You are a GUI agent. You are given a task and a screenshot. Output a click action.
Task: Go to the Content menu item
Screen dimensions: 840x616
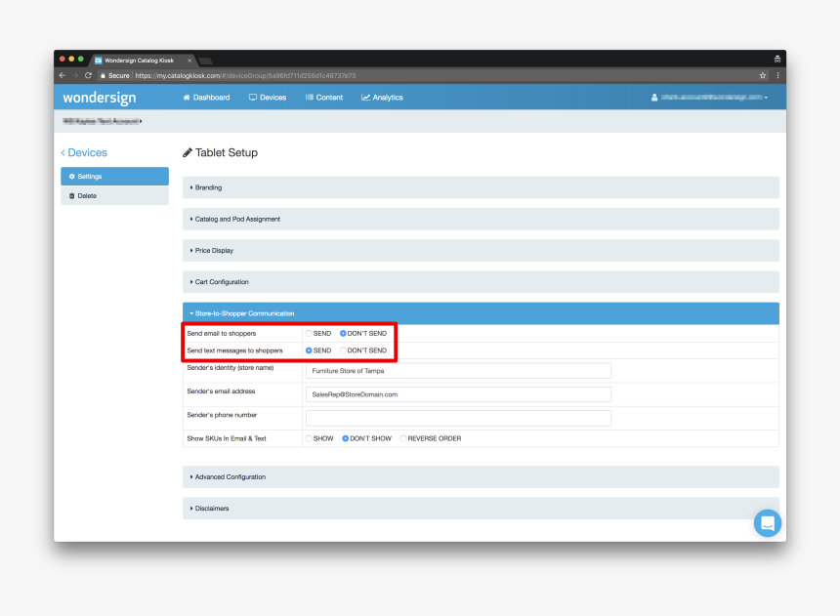tap(324, 98)
